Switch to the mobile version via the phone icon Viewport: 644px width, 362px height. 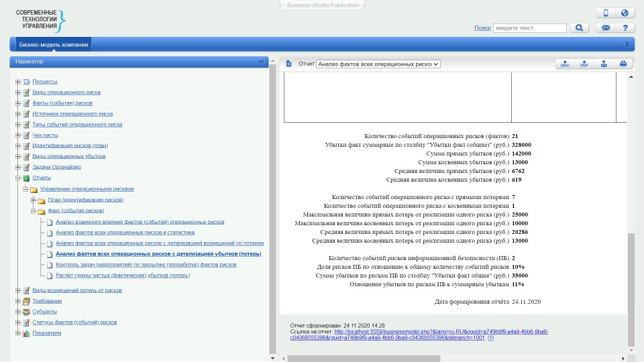tap(606, 13)
